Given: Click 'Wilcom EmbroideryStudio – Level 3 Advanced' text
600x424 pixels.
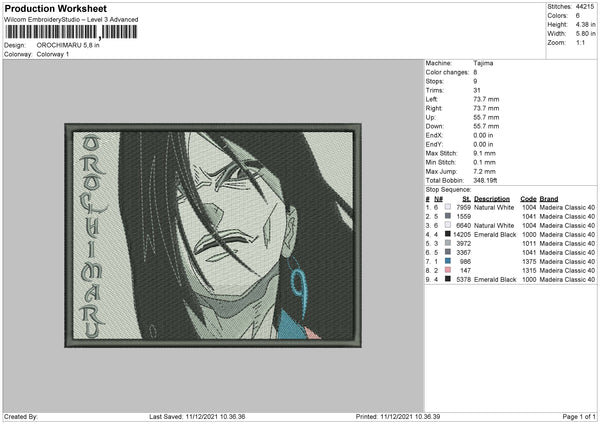Looking at the screenshot, I should 71,20.
